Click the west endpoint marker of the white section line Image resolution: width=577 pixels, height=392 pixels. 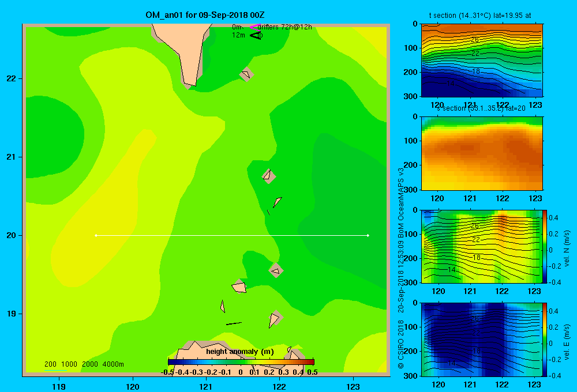(x=96, y=235)
